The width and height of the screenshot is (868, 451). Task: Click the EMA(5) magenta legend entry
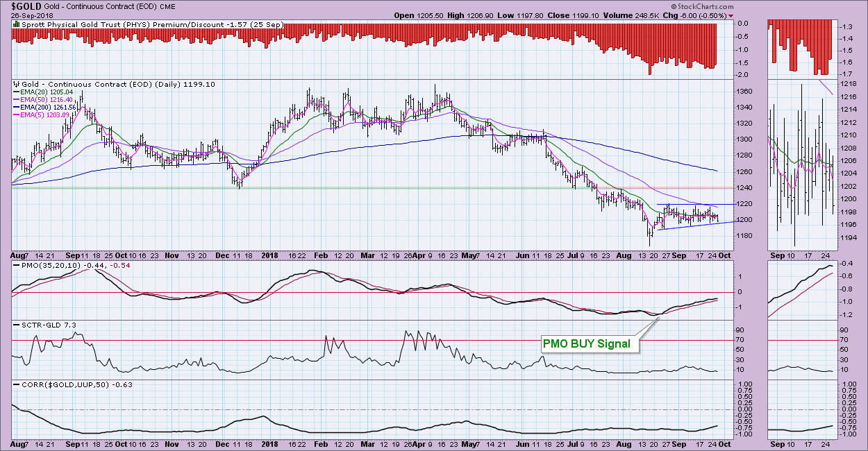click(44, 115)
